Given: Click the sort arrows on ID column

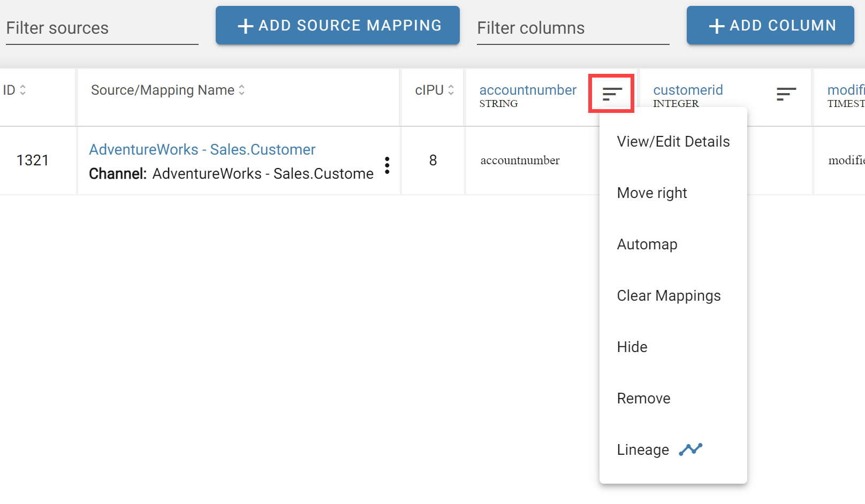Looking at the screenshot, I should 23,90.
